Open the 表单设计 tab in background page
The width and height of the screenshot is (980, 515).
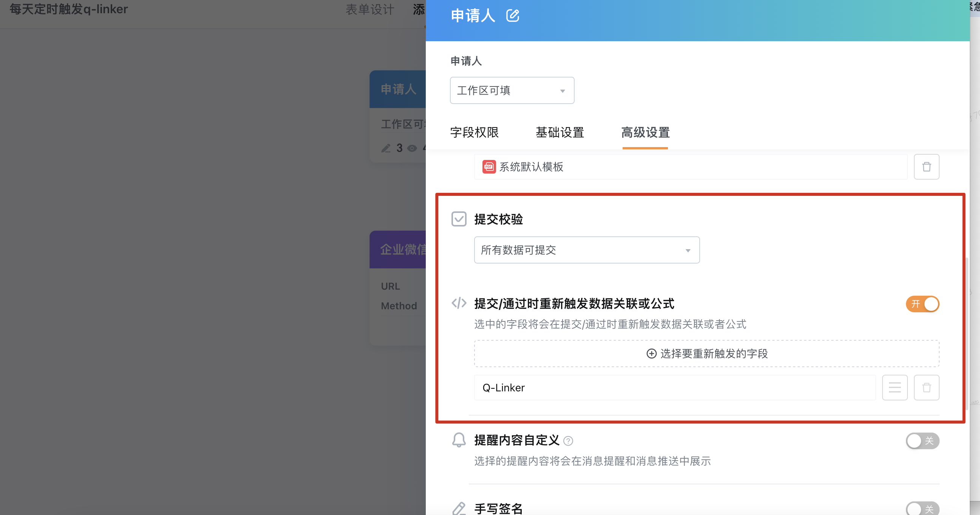pyautogui.click(x=370, y=9)
